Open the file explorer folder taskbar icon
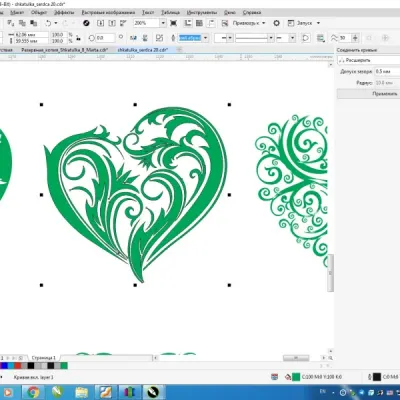Image resolution: width=400 pixels, height=400 pixels. [82, 392]
